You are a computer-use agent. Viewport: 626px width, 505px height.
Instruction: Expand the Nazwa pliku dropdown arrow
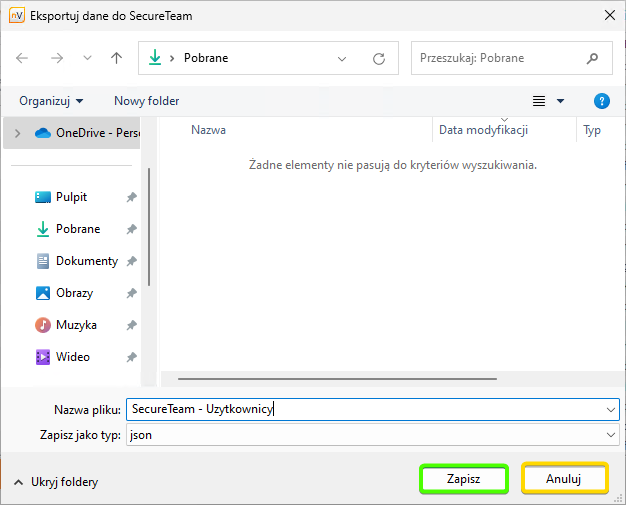tap(610, 410)
